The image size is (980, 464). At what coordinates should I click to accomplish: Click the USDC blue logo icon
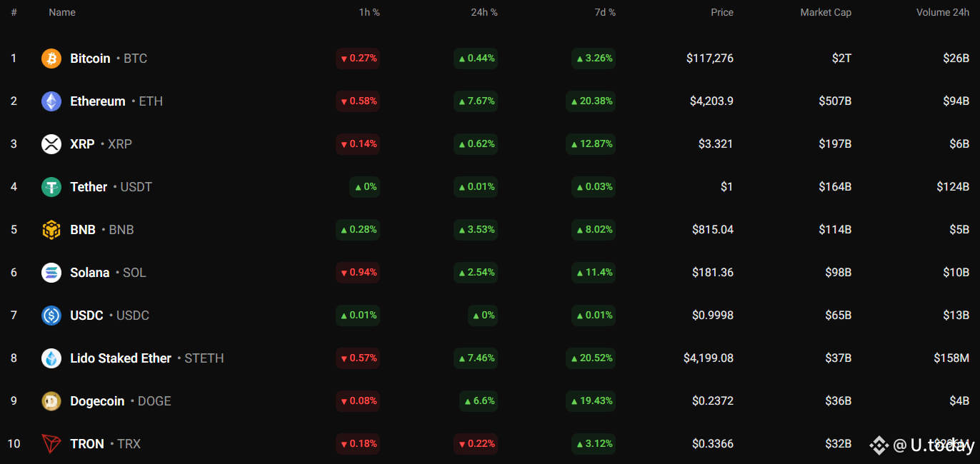[51, 316]
